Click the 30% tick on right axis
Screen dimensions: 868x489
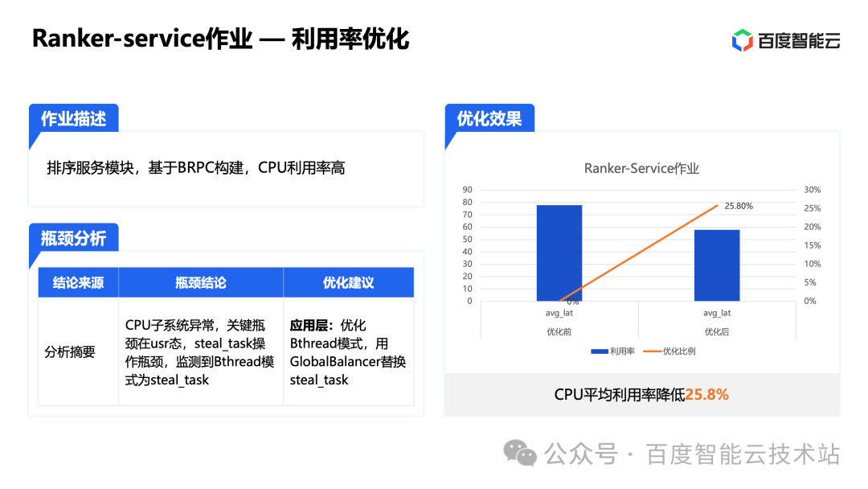(x=812, y=189)
